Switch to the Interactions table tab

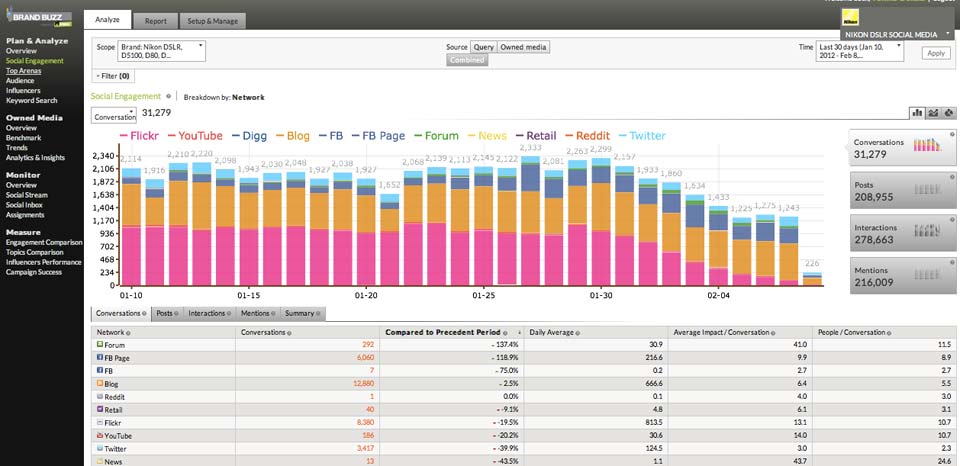pyautogui.click(x=209, y=314)
